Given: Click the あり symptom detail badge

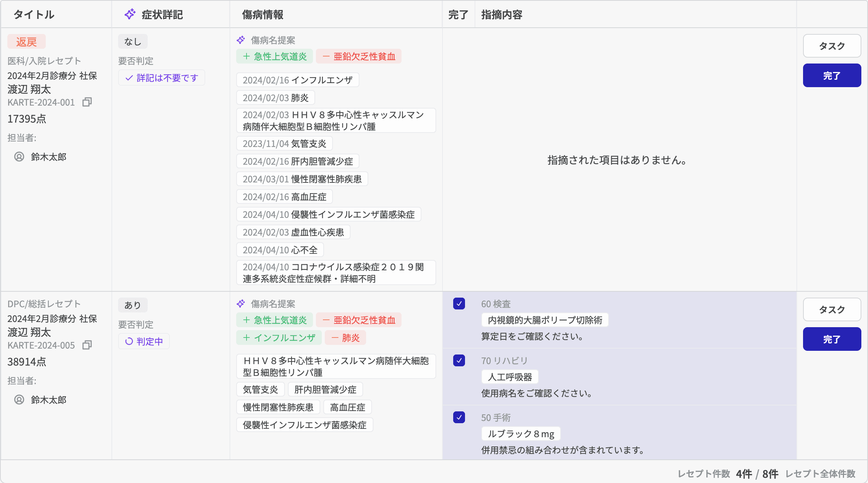Looking at the screenshot, I should coord(133,305).
